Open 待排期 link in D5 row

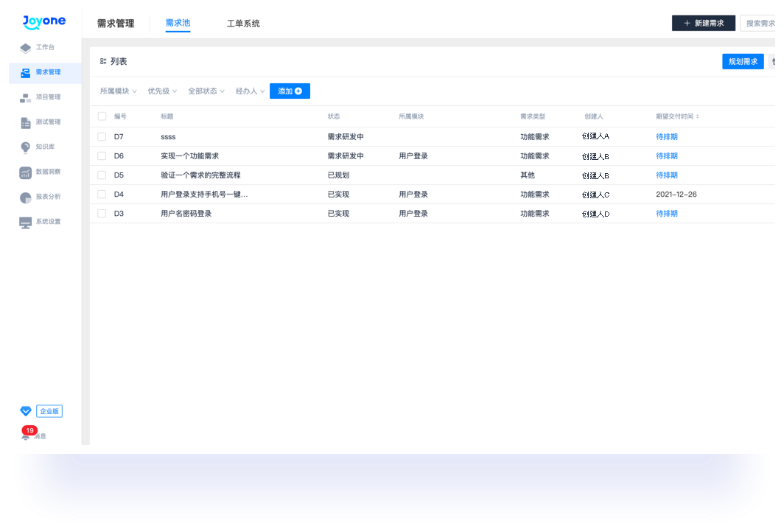[x=667, y=175]
